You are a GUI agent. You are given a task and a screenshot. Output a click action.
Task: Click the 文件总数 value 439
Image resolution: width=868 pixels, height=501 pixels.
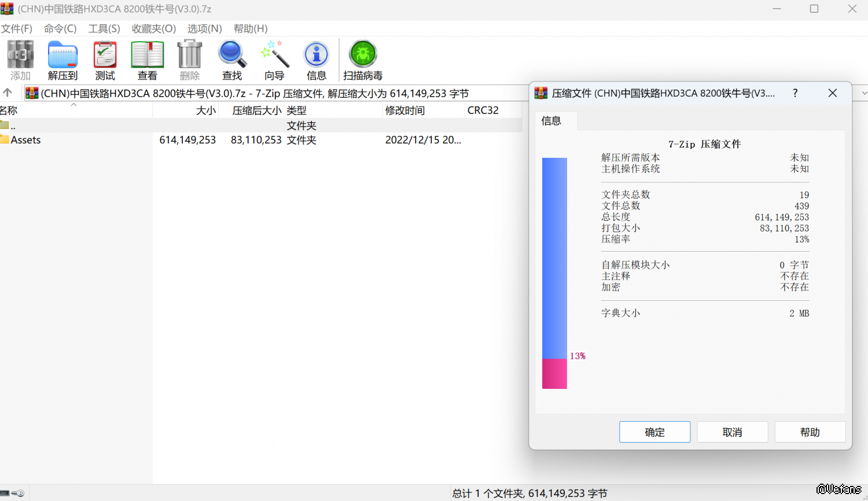[801, 206]
